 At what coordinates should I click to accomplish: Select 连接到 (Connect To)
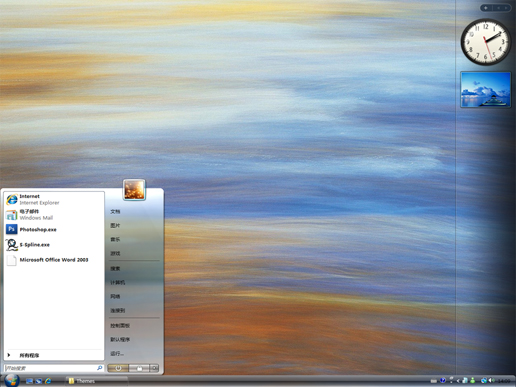pyautogui.click(x=118, y=311)
